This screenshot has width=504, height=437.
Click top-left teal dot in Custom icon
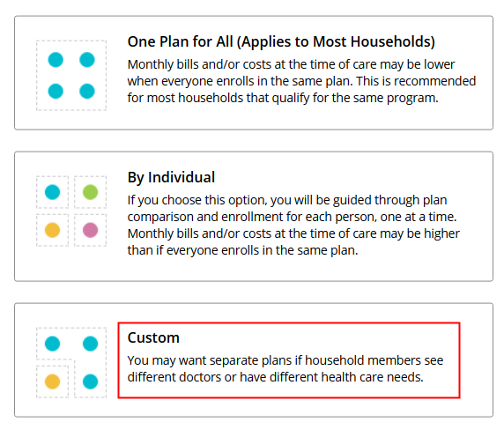(52, 344)
